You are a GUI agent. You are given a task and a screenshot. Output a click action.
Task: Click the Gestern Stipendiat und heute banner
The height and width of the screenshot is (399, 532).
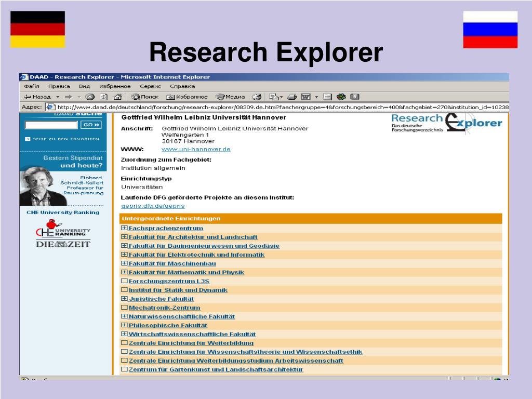[63, 162]
